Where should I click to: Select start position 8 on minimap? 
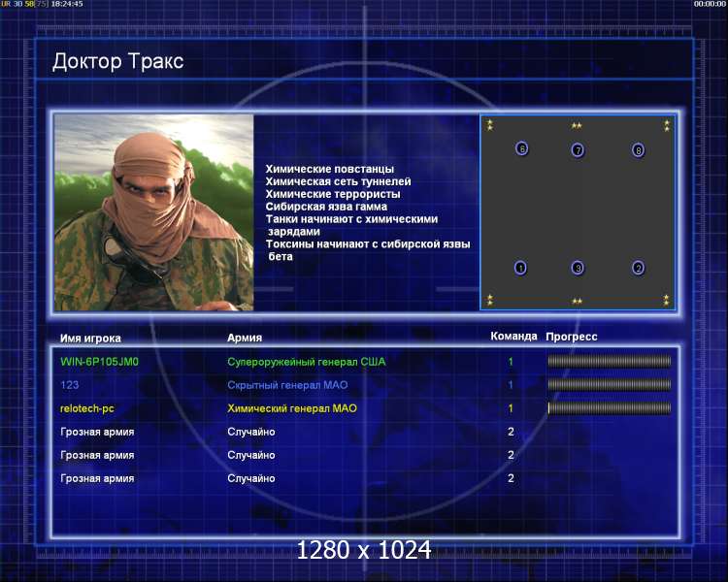pyautogui.click(x=639, y=150)
